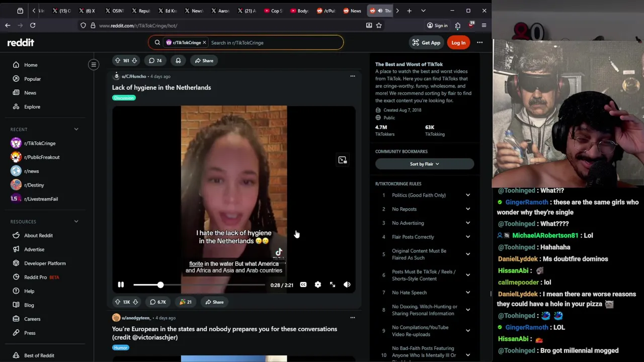
Task: Open Sort by Flair dropdown
Action: pos(424,164)
